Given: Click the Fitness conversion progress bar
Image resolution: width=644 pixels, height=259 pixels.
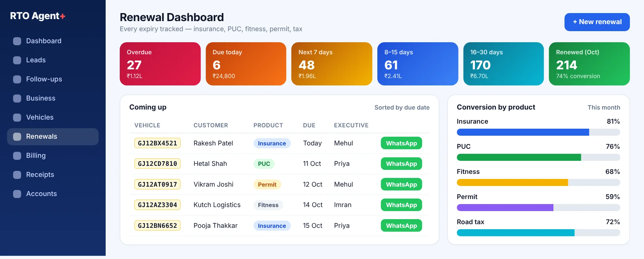Looking at the screenshot, I should [x=538, y=183].
